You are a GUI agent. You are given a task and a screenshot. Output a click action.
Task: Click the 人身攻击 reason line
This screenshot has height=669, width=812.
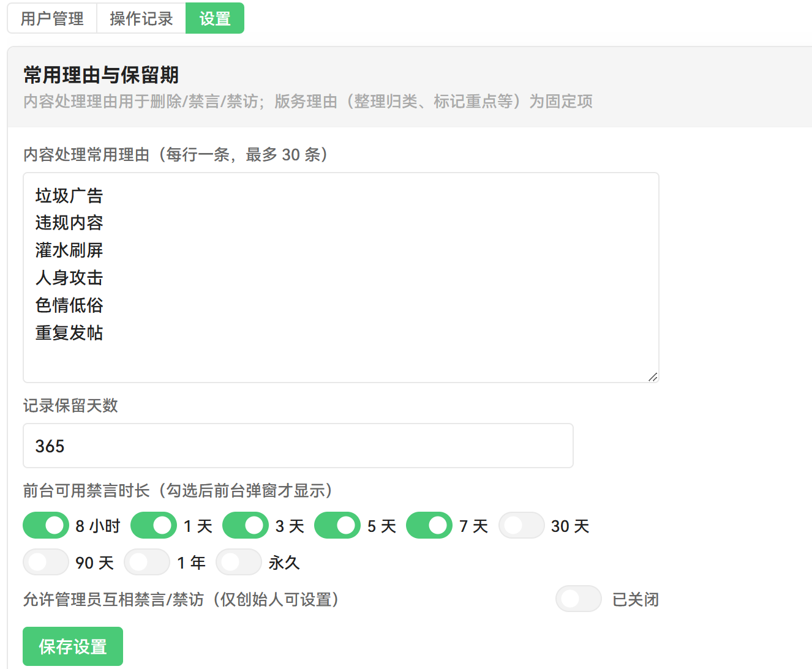point(69,278)
